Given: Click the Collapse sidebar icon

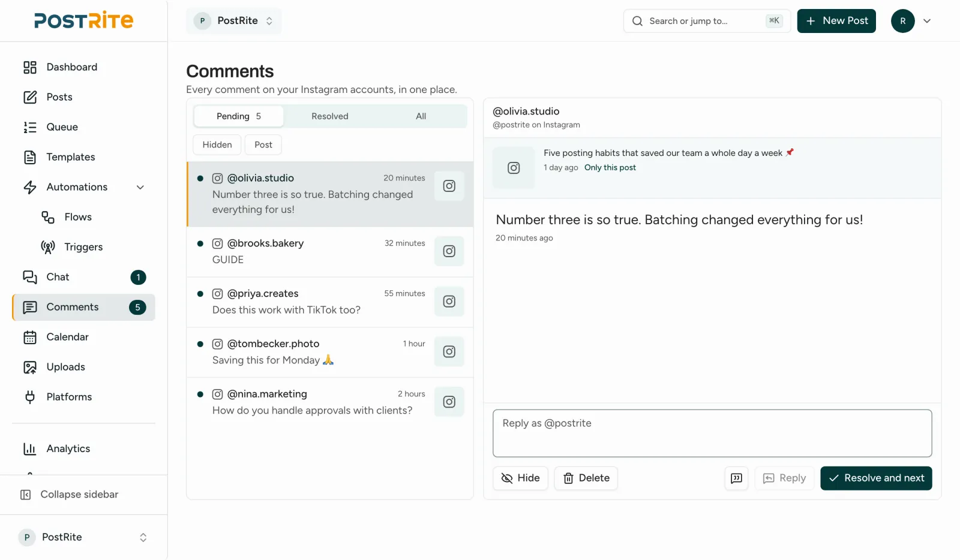Looking at the screenshot, I should tap(26, 495).
